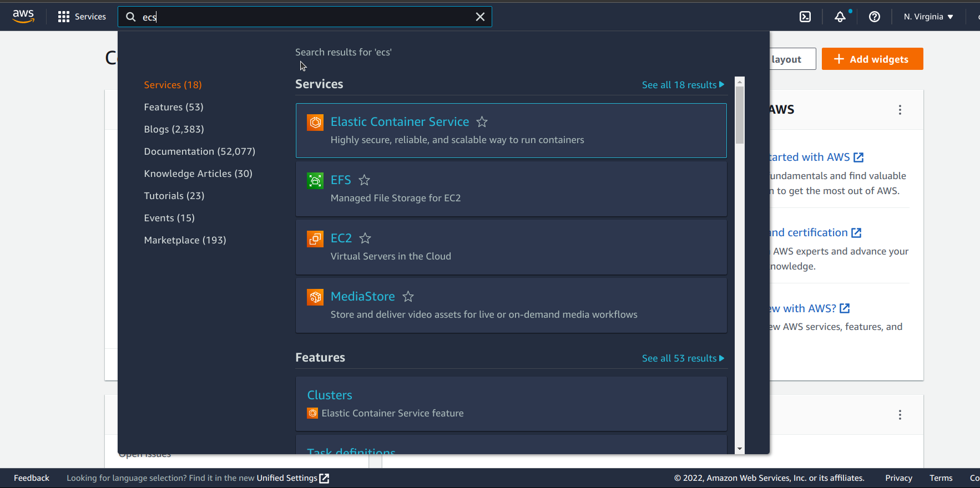Click the Add widgets button

click(x=872, y=59)
